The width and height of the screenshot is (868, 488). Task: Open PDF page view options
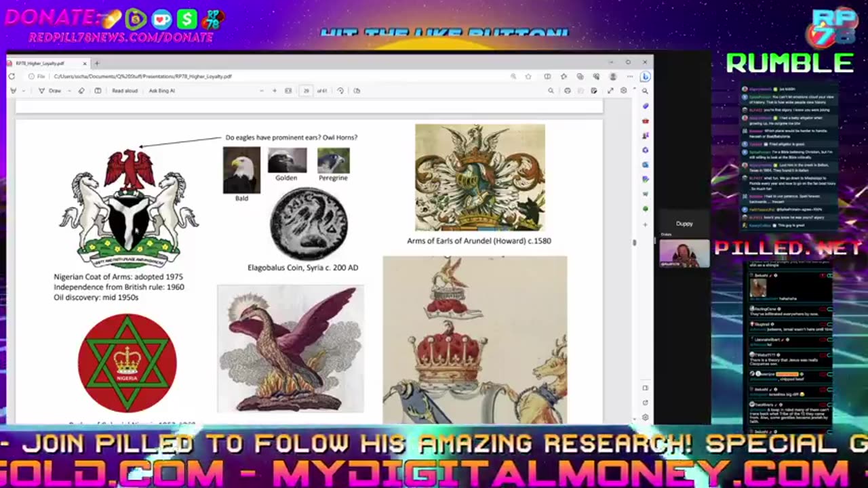point(357,91)
